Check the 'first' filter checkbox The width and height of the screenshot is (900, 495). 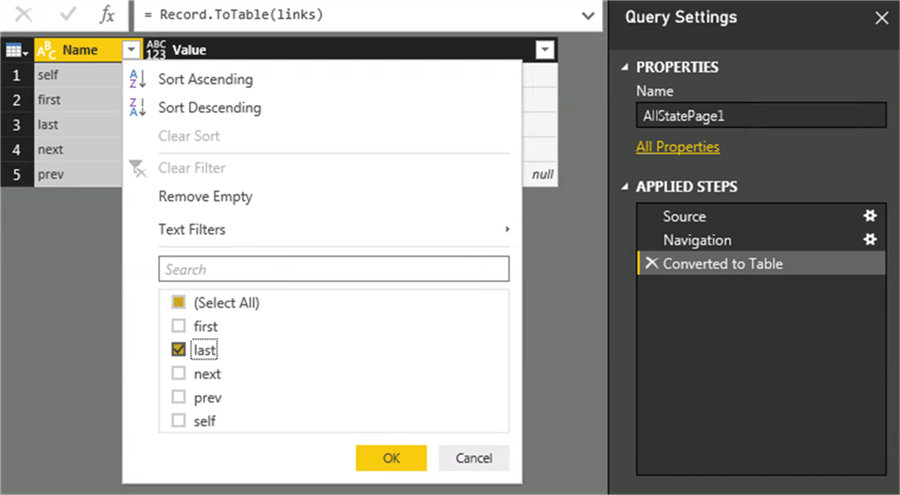pyautogui.click(x=179, y=326)
